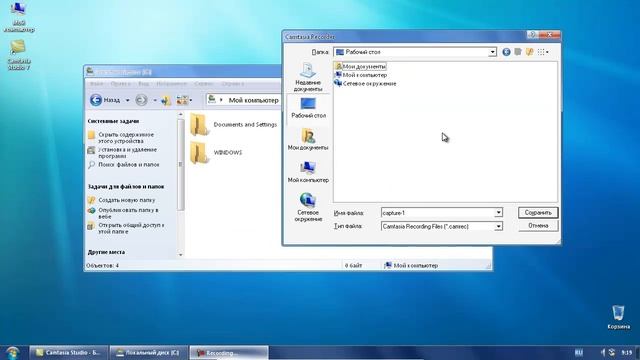This screenshot has height=360, width=640.
Task: Click the RU language indicator in the tray
Action: (x=578, y=352)
